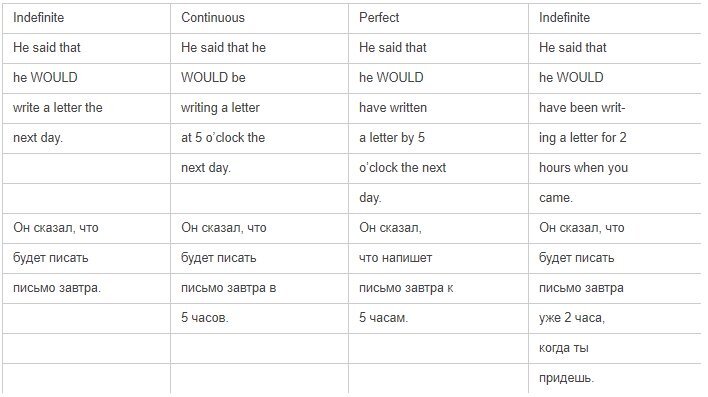Screen dimensions: 708x397
Task: Select the cell reading 'write a letter the'
Action: point(86,108)
